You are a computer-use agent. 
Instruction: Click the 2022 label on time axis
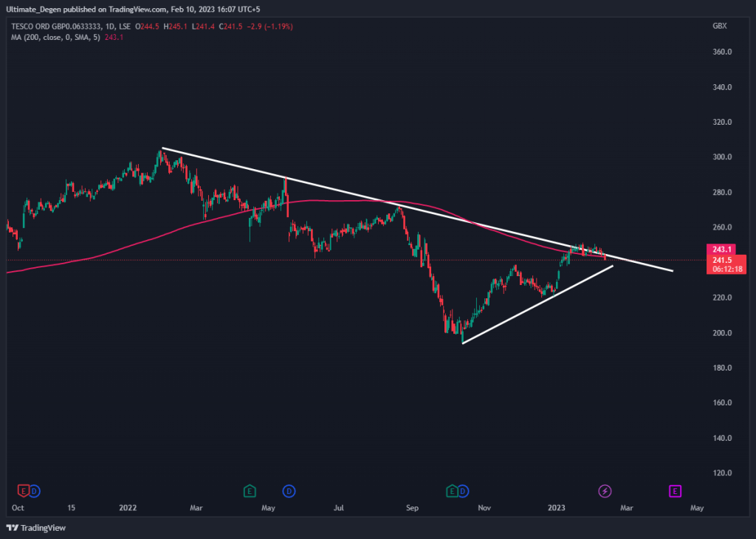click(128, 508)
